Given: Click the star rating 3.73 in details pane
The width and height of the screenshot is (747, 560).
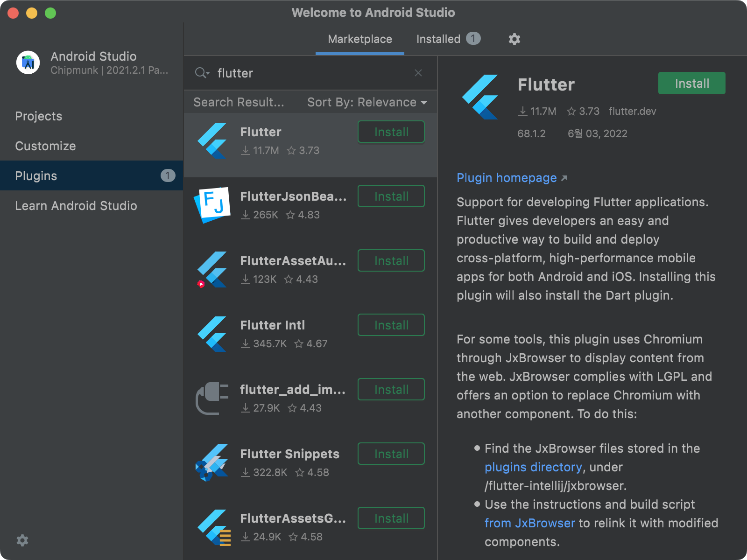Looking at the screenshot, I should [583, 111].
